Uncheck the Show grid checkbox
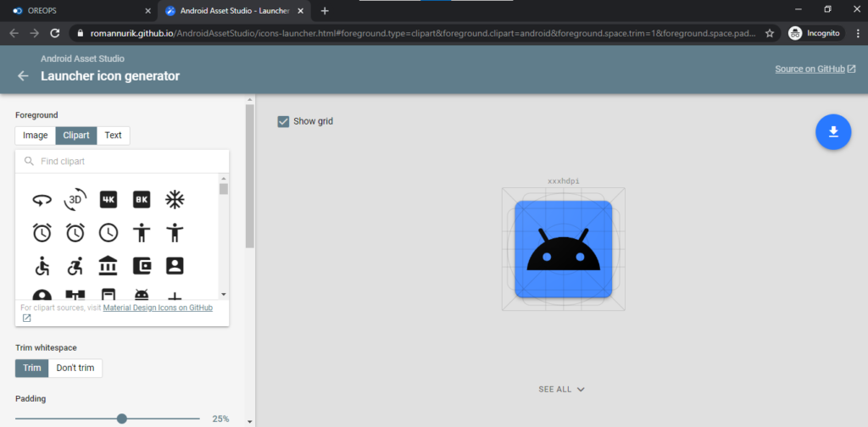This screenshot has height=427, width=868. (283, 122)
